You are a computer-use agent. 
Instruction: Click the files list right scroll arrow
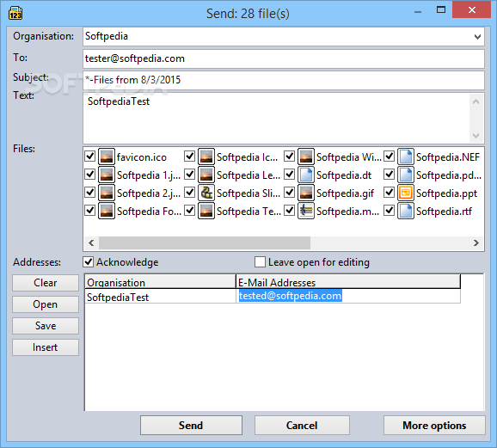click(476, 242)
